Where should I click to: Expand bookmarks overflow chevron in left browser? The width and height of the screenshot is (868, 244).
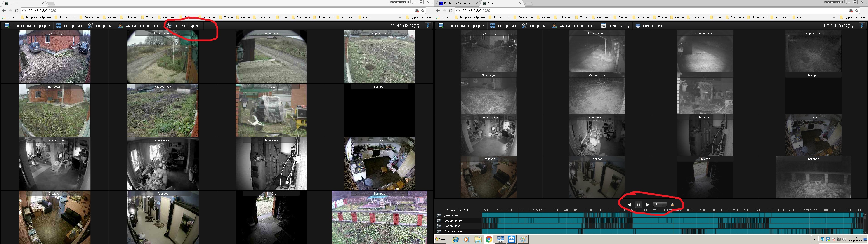click(400, 17)
